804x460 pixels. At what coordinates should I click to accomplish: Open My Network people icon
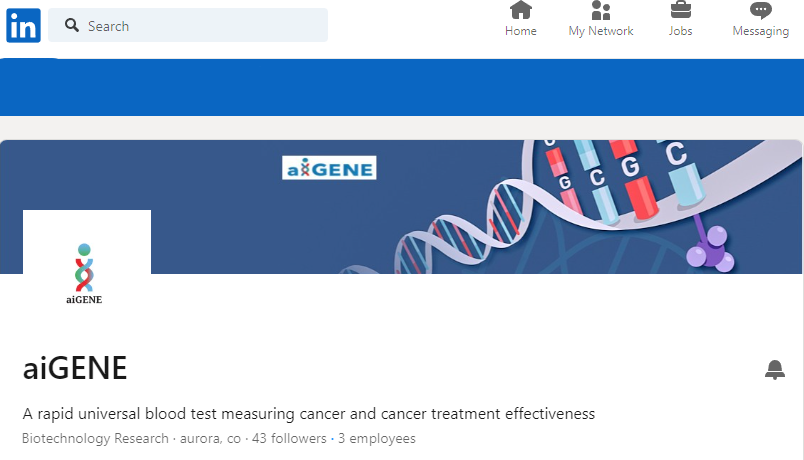tap(601, 11)
